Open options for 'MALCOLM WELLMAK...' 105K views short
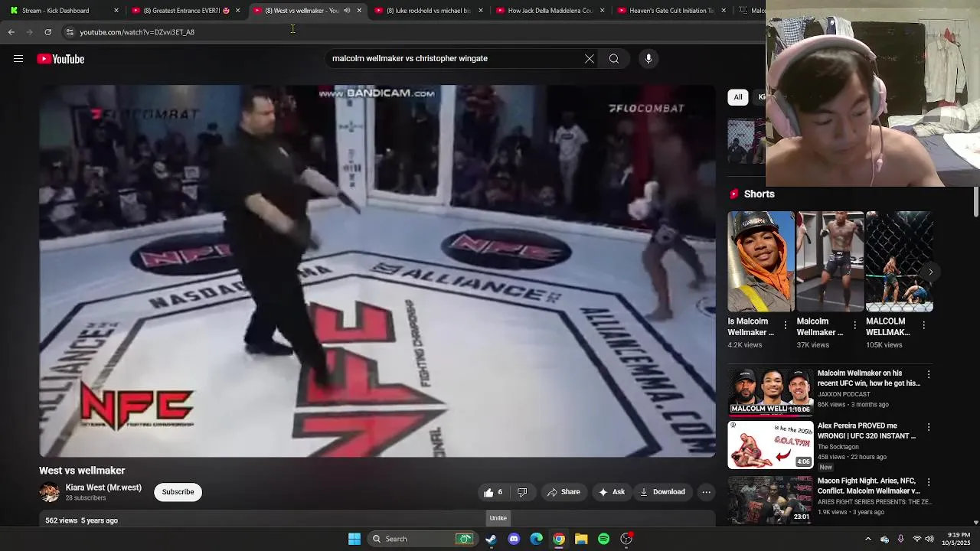 pos(924,325)
